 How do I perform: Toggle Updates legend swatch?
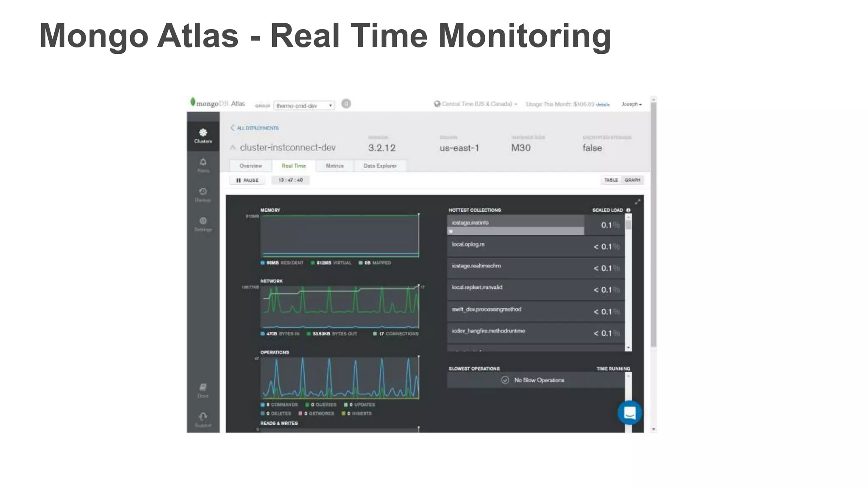click(346, 405)
